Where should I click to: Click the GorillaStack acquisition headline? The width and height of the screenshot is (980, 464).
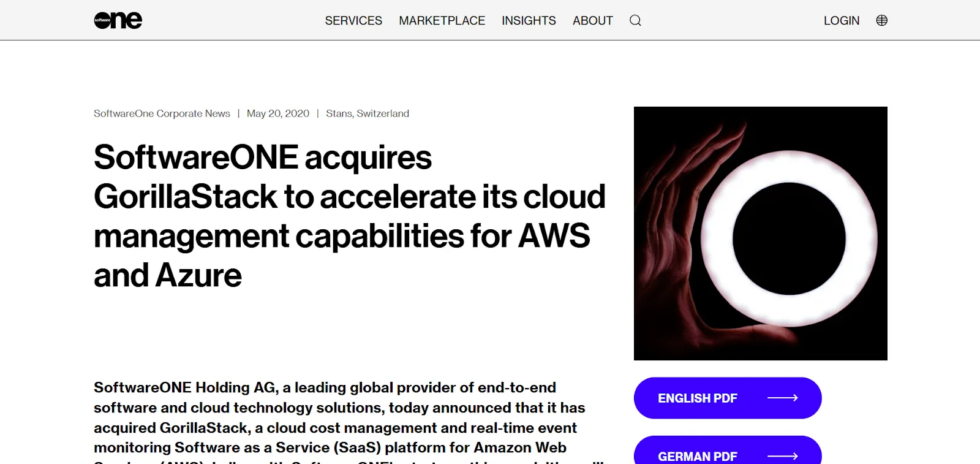coord(350,216)
